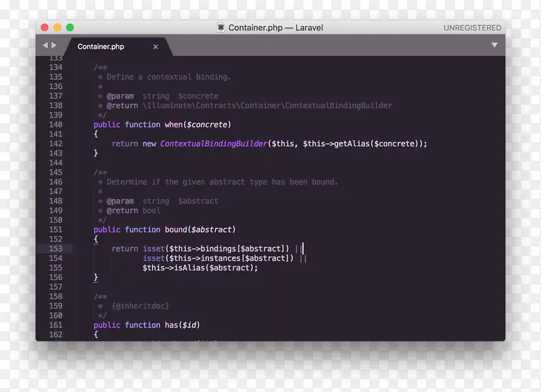Click the underlined closing brace on line 156

[96, 277]
